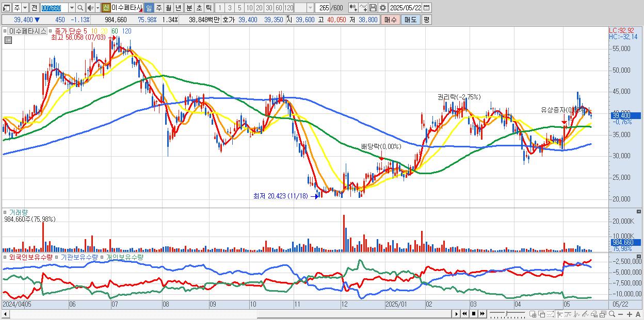This screenshot has height=320, width=644.
Task: Fast-forward chart replay
Action: coord(482,314)
